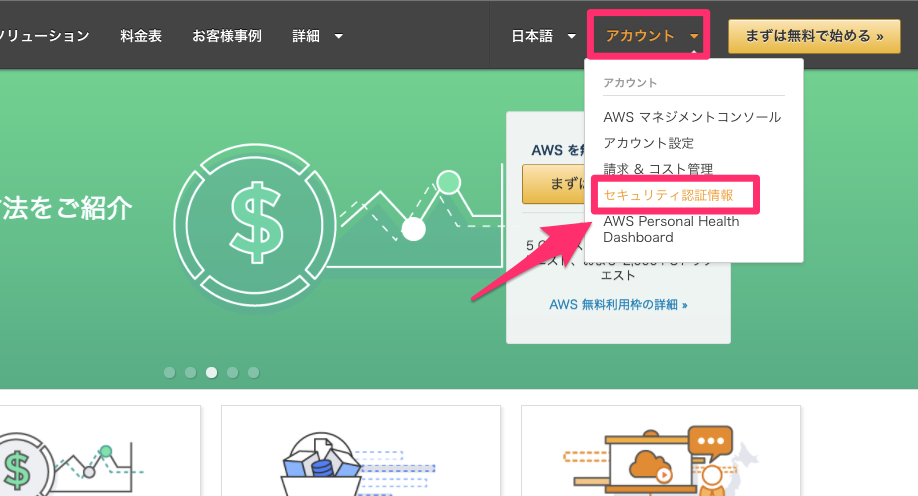Click the まずは無料で始める button

814,36
